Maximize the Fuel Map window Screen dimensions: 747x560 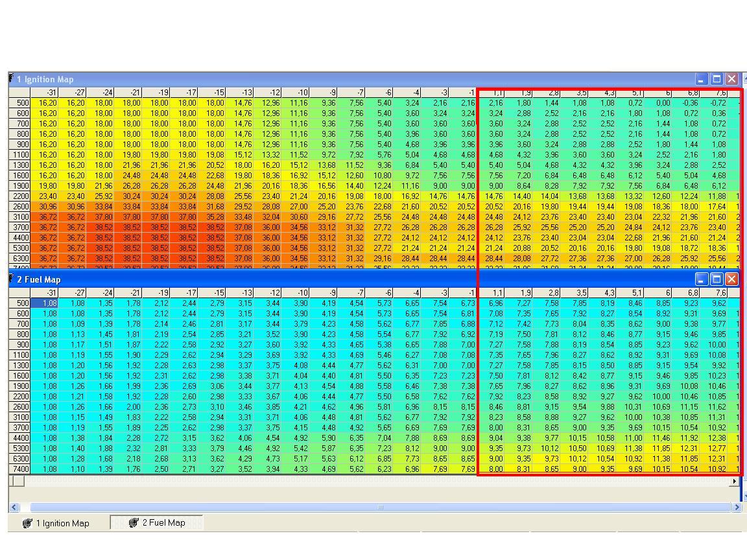coord(717,279)
